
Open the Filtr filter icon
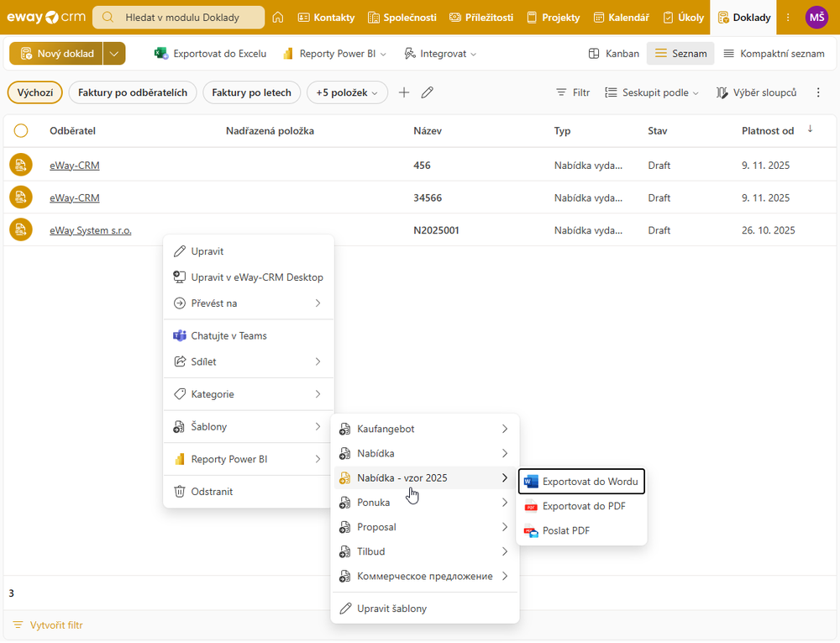573,92
